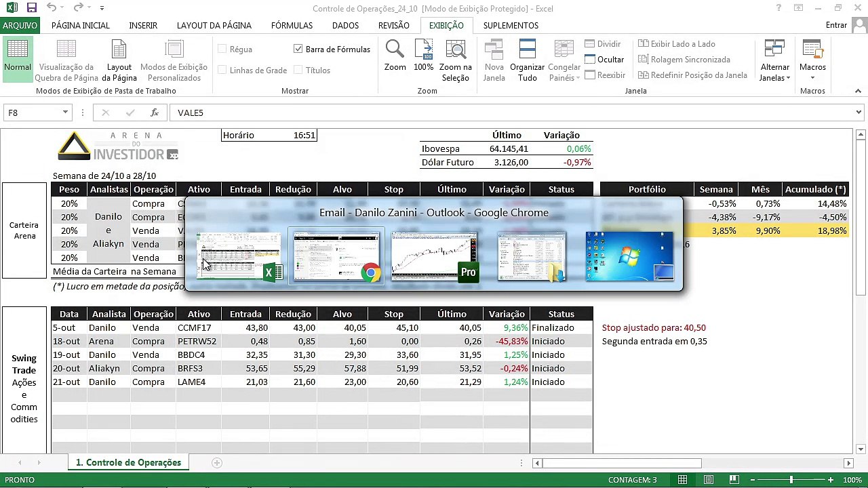
Task: Click the sheet tab scroll left arrow
Action: 20,463
